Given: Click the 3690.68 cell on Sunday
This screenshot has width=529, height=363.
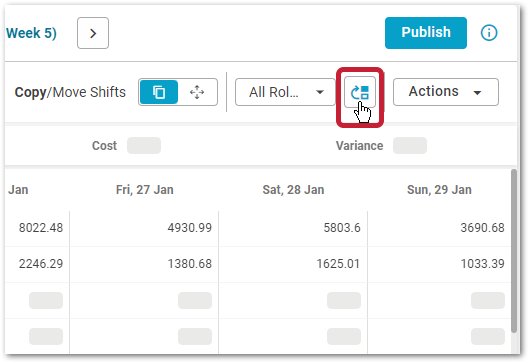Looking at the screenshot, I should coord(482,228).
